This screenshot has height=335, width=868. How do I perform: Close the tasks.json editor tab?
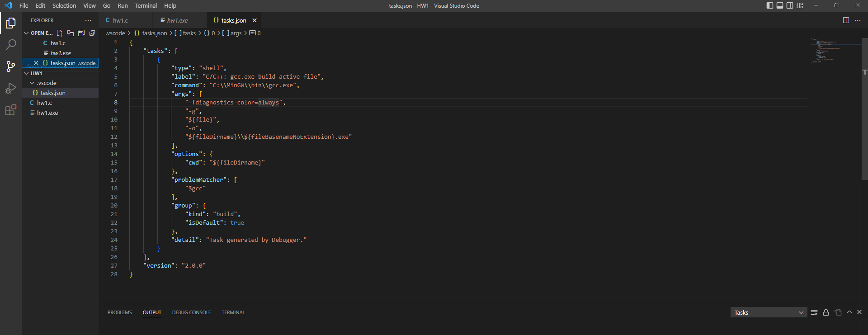255,20
